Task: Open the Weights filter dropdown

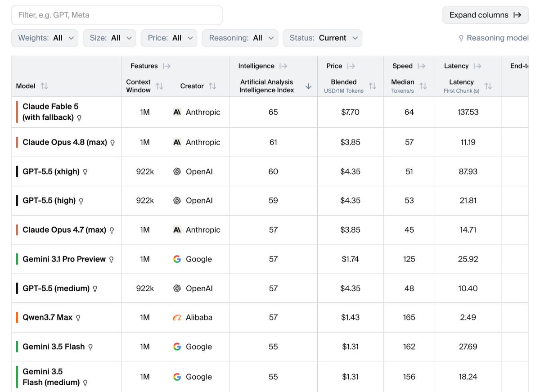Action: click(45, 38)
